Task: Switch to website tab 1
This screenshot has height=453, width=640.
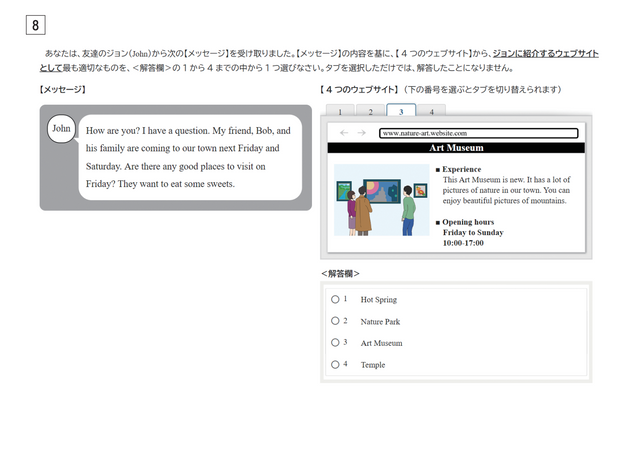Action: coord(340,111)
